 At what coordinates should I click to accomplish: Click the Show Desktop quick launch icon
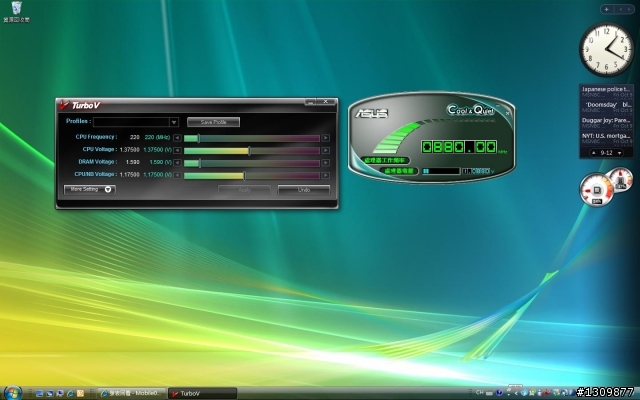click(x=39, y=393)
